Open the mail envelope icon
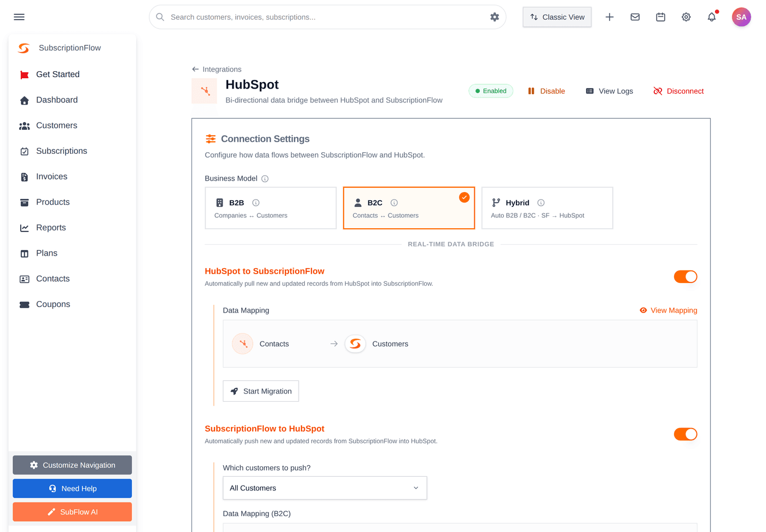 [635, 17]
